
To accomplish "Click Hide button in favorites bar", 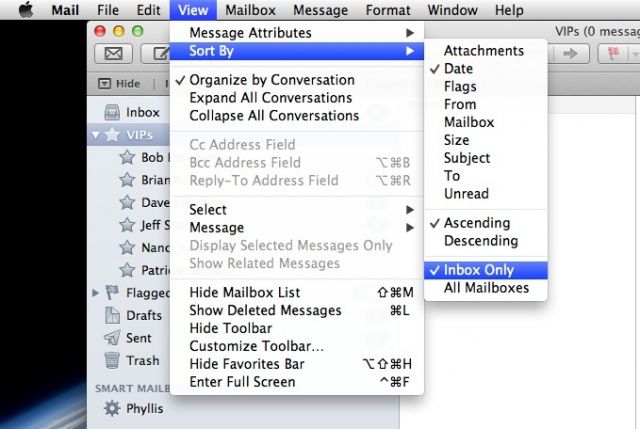I will pos(120,84).
